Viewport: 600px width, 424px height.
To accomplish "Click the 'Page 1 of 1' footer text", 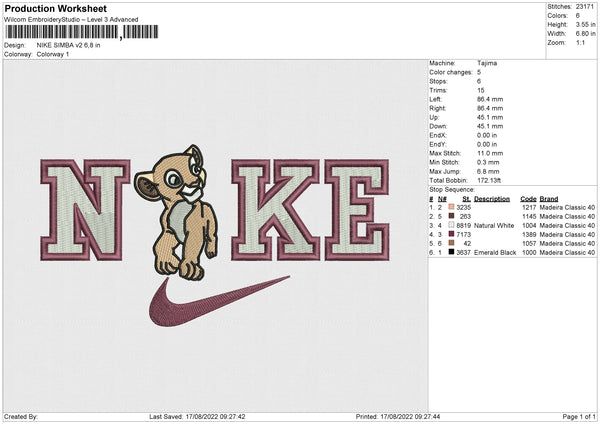I will (x=579, y=416).
